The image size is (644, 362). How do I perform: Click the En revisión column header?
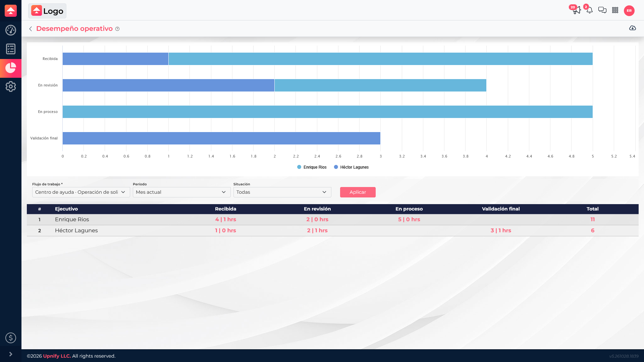[317, 209]
